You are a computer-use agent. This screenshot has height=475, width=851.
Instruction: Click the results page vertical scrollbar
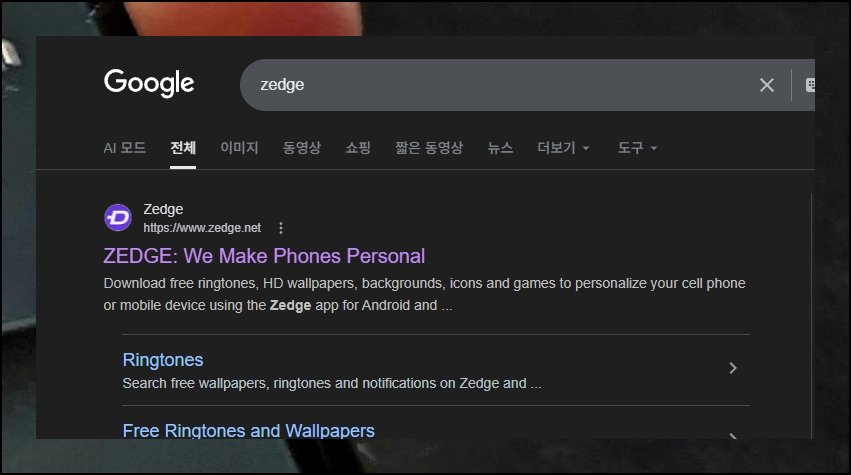click(x=811, y=315)
